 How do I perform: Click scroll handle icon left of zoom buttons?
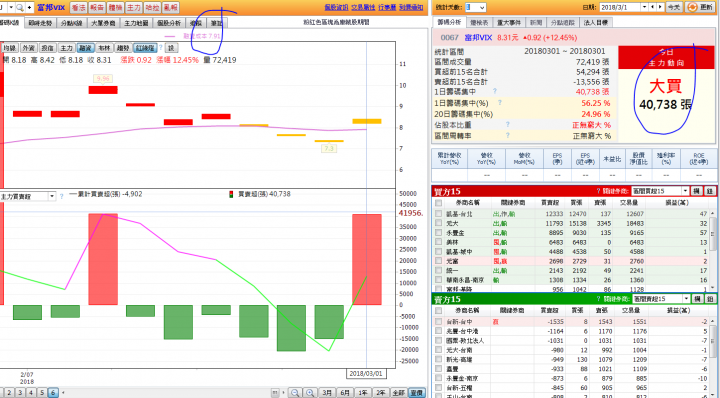275,393
